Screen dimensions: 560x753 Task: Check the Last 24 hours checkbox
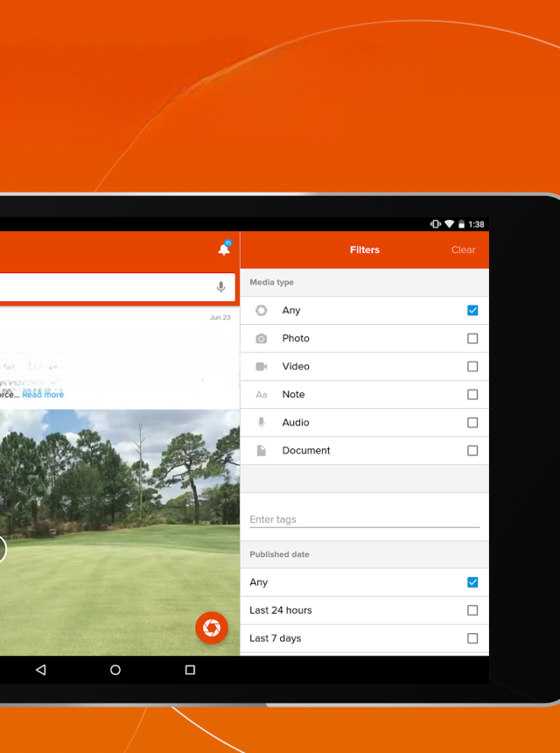point(472,610)
